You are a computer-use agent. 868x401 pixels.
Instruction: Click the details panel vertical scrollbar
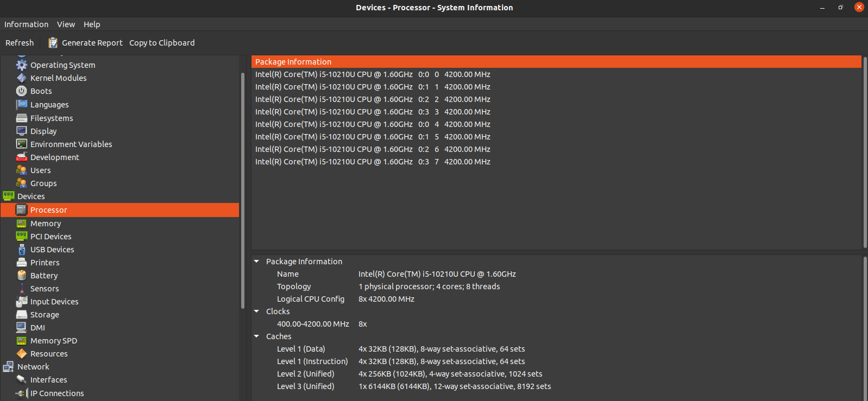[865, 328]
